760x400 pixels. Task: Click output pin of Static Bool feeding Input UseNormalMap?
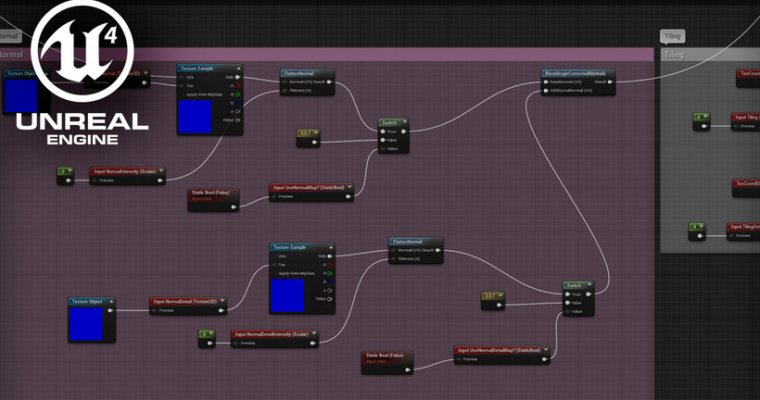(x=233, y=207)
